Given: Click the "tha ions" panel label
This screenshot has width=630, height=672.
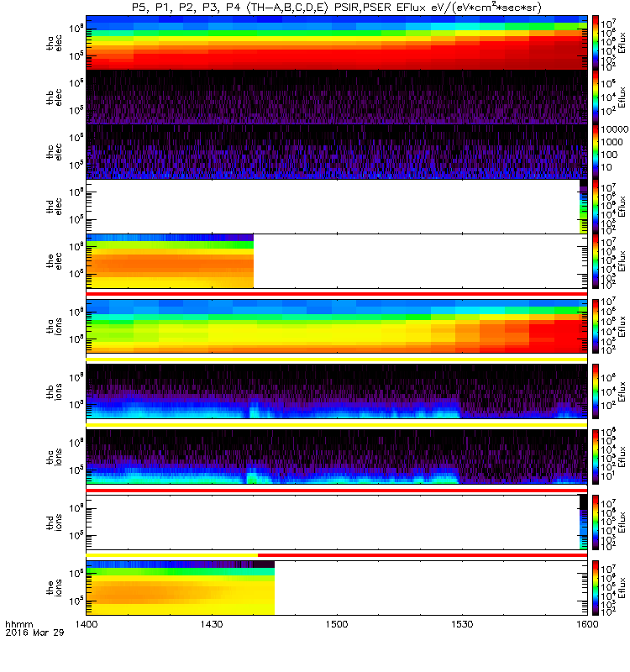Looking at the screenshot, I should point(54,326).
